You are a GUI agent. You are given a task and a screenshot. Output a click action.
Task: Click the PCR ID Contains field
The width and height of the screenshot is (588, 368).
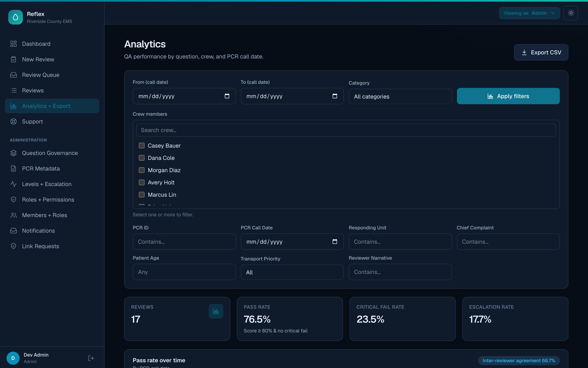[x=184, y=242]
